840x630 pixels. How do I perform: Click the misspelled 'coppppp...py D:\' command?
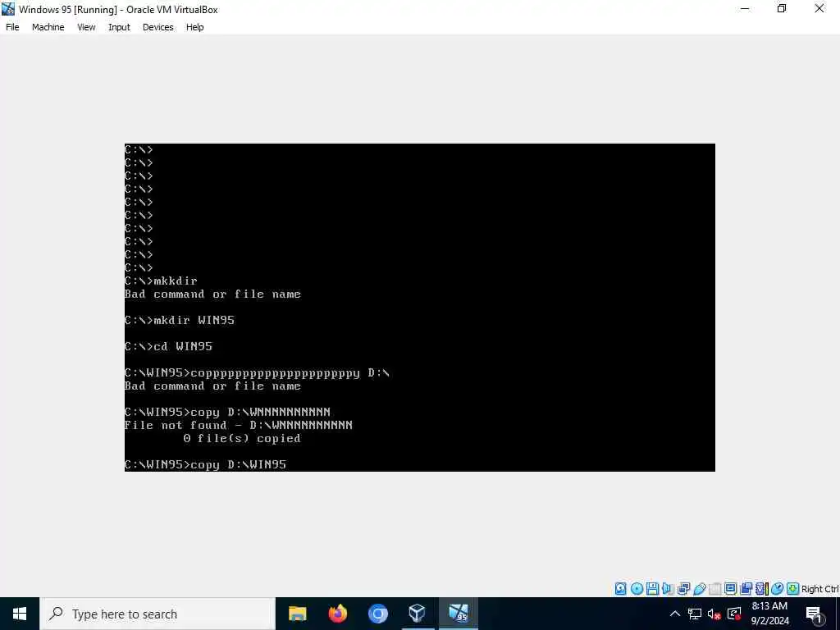[x=257, y=373]
